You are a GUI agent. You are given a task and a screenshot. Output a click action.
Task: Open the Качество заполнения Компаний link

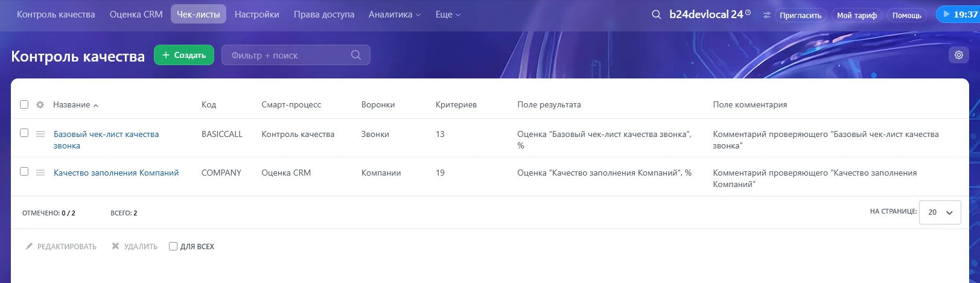coord(116,173)
